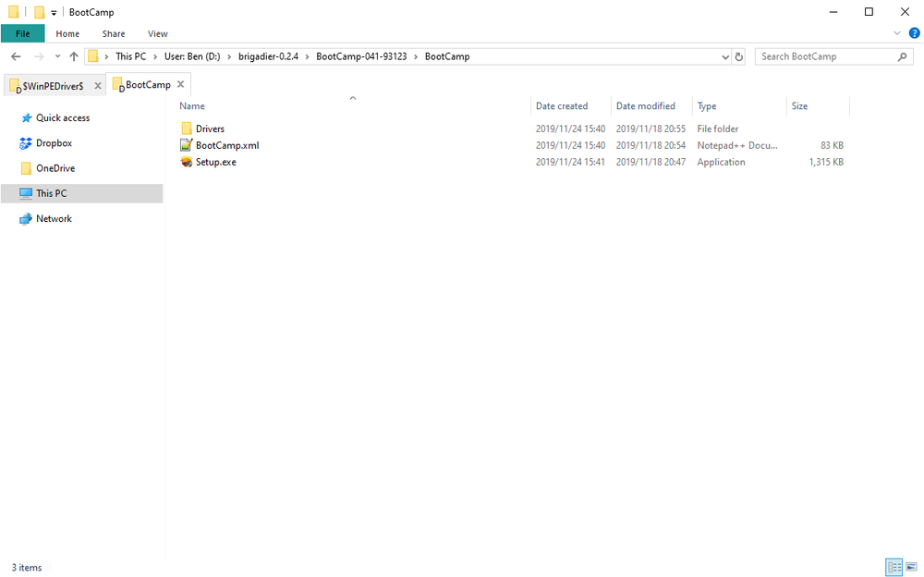Image resolution: width=924 pixels, height=577 pixels.
Task: Click BootCamp-041-93123 in the address path
Action: (x=361, y=56)
